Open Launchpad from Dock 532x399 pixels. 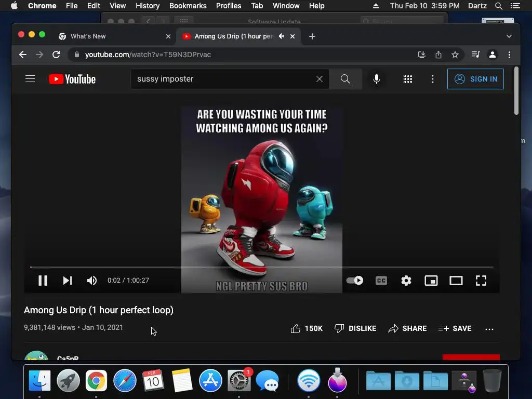(68, 380)
